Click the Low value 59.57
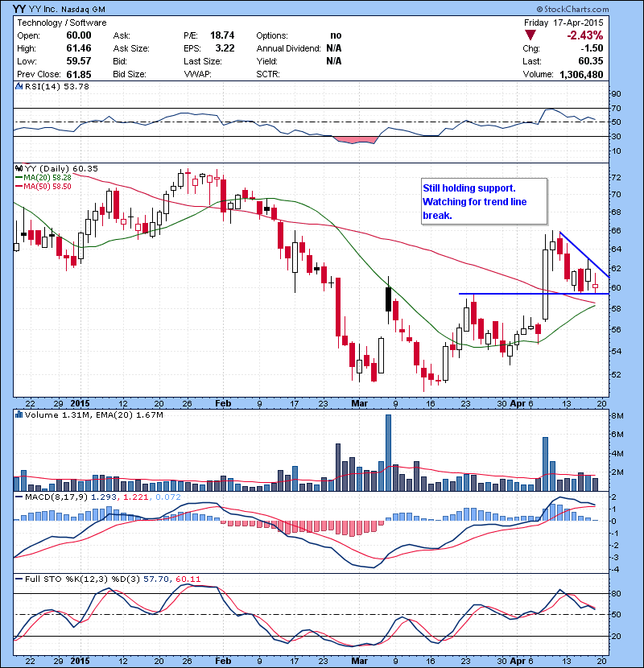 pos(79,61)
